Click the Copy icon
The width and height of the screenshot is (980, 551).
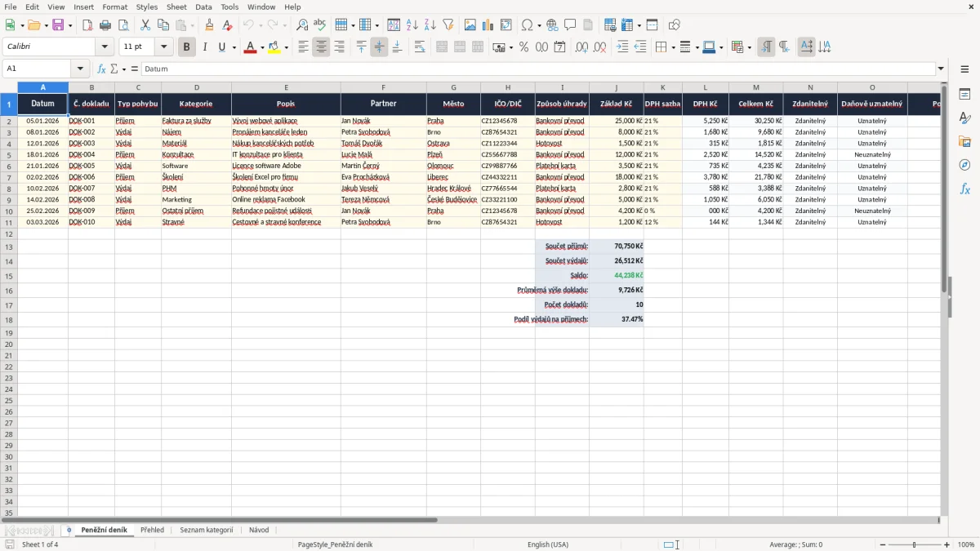click(x=163, y=25)
